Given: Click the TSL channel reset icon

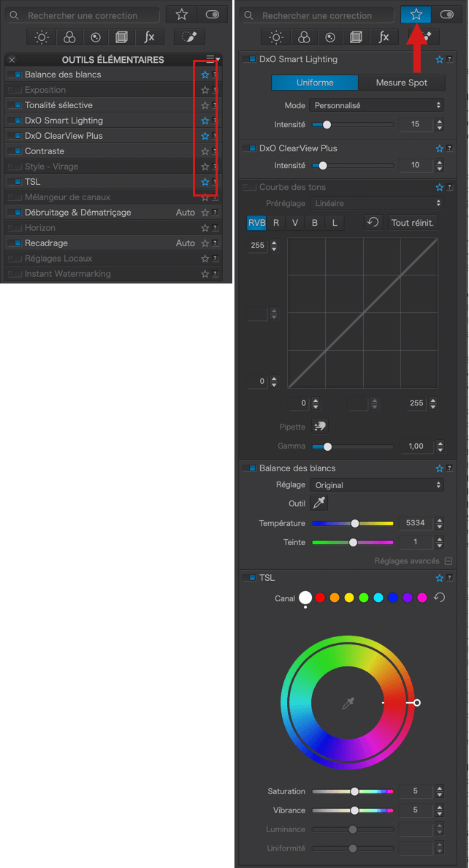Looking at the screenshot, I should pyautogui.click(x=439, y=598).
